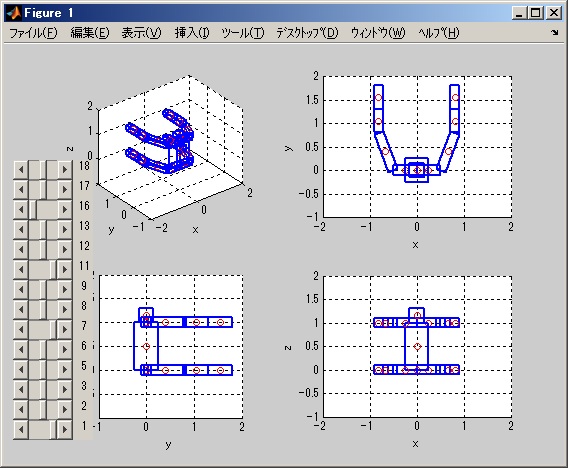Click the slider 17 thumb
Image resolution: width=568 pixels, height=468 pixels.
click(43, 189)
